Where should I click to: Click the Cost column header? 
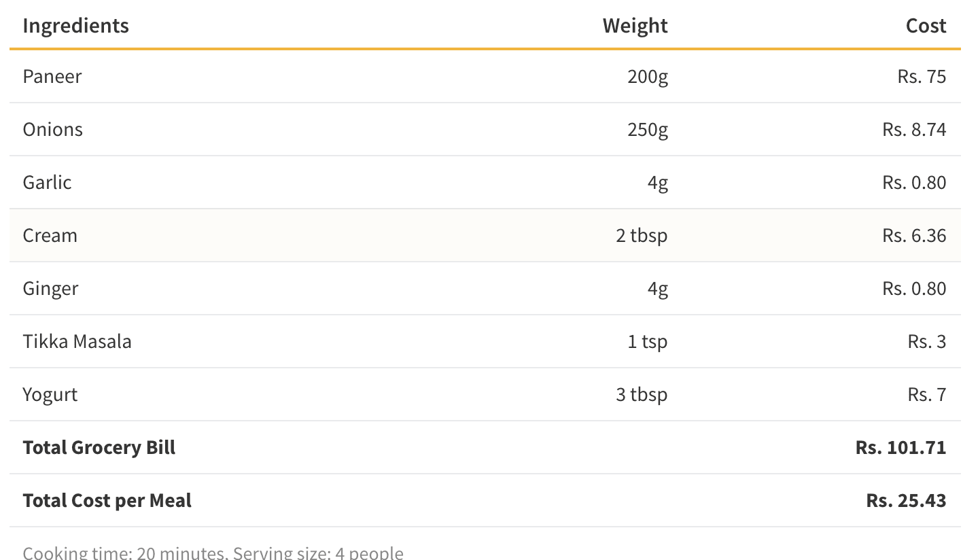(926, 26)
